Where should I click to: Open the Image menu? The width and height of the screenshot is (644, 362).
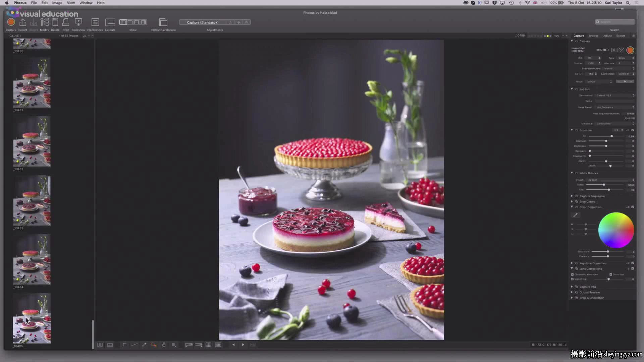coord(57,3)
